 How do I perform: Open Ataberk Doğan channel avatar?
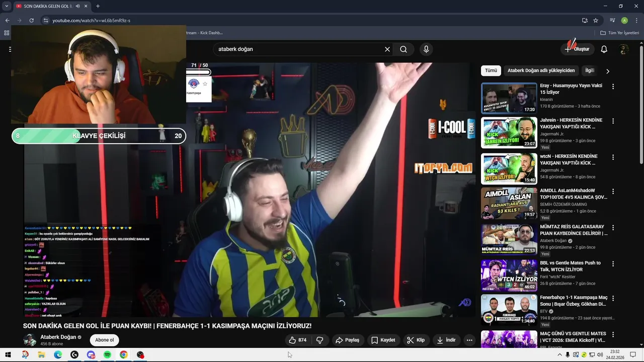[30, 340]
